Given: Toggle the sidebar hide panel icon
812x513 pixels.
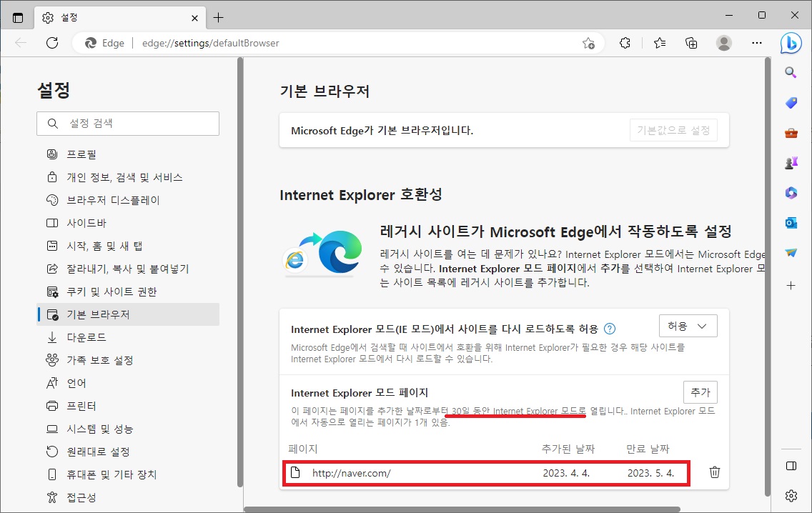Looking at the screenshot, I should click(791, 466).
